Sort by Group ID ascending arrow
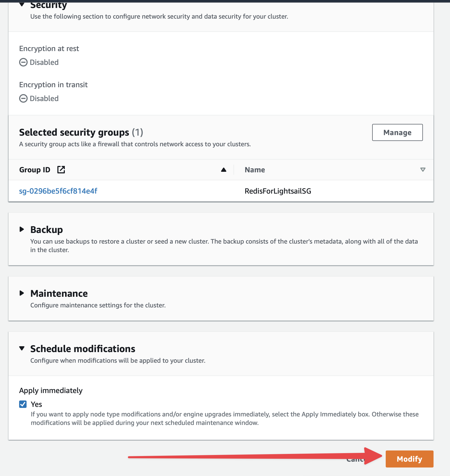450x476 pixels. (224, 170)
